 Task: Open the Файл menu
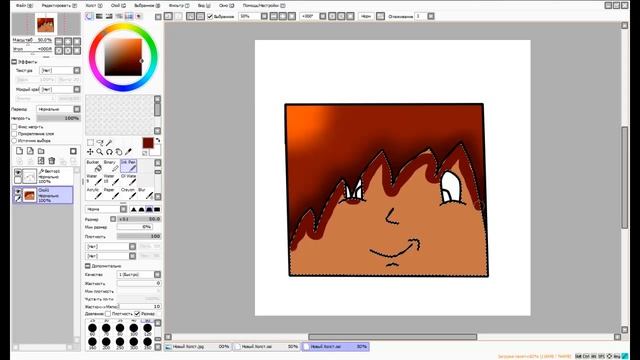point(24,6)
